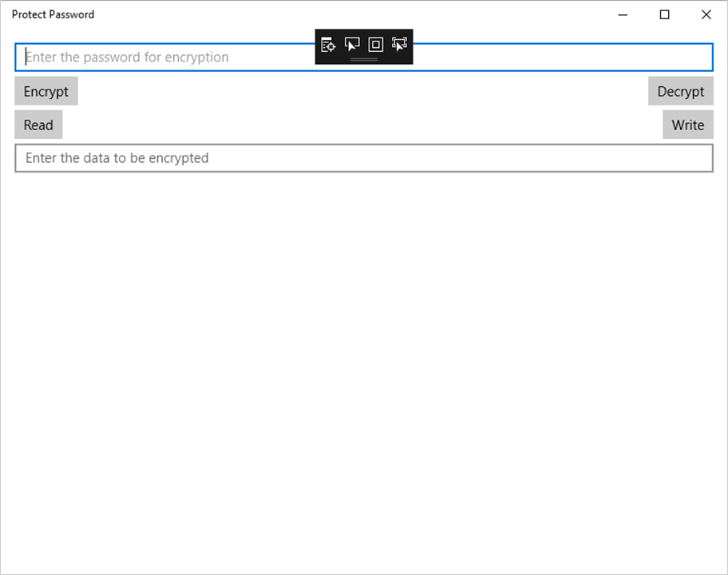Open the Live Visual Tree debug icon
This screenshot has height=575, width=728.
328,45
